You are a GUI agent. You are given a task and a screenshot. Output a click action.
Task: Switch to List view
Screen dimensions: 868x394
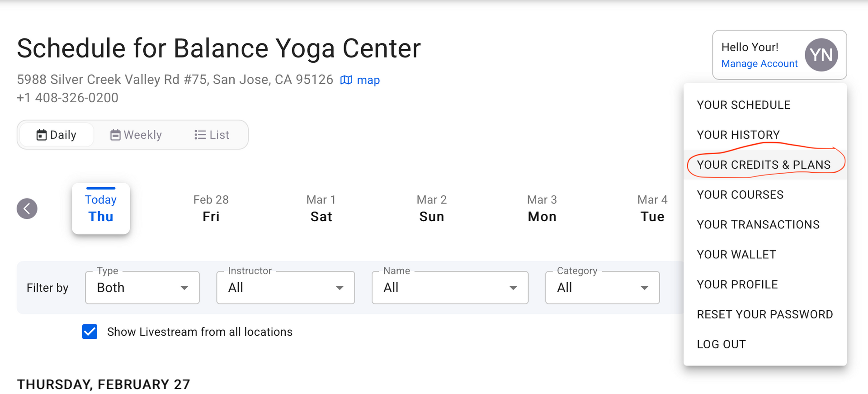tap(212, 135)
